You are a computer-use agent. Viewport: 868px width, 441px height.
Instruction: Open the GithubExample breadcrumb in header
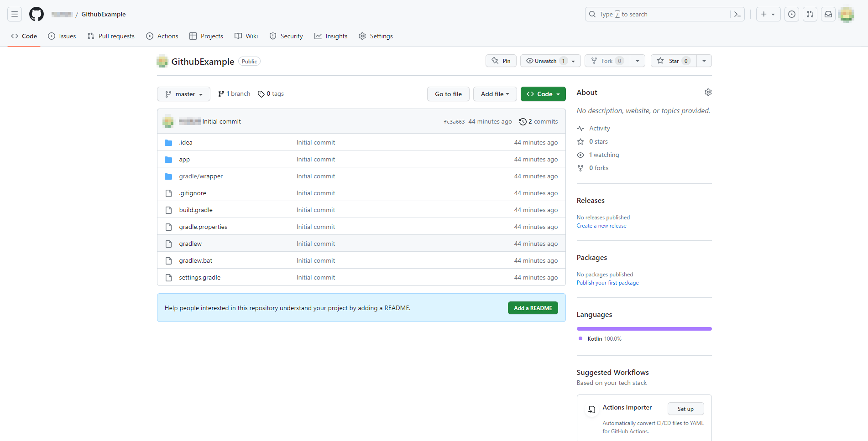[104, 14]
